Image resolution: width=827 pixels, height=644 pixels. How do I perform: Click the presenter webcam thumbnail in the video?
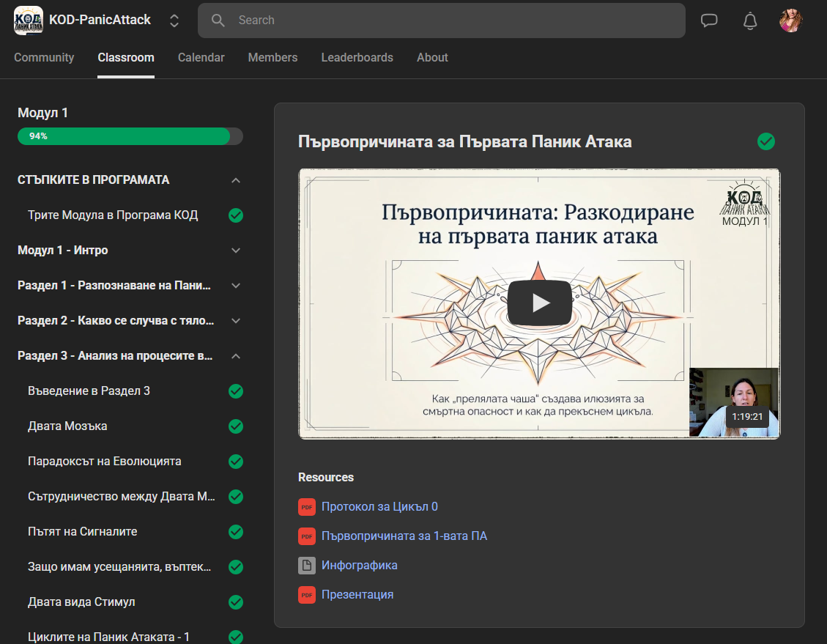tap(734, 402)
